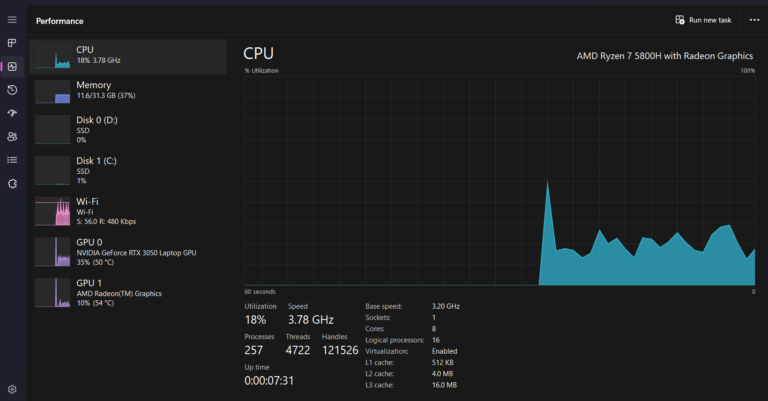The image size is (768, 401).
Task: Click the 512 KB L1 cache value
Action: tap(442, 362)
